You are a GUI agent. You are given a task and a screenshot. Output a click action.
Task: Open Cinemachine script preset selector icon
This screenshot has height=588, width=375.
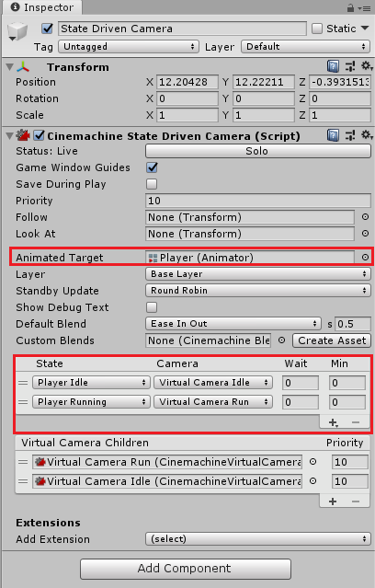[350, 135]
